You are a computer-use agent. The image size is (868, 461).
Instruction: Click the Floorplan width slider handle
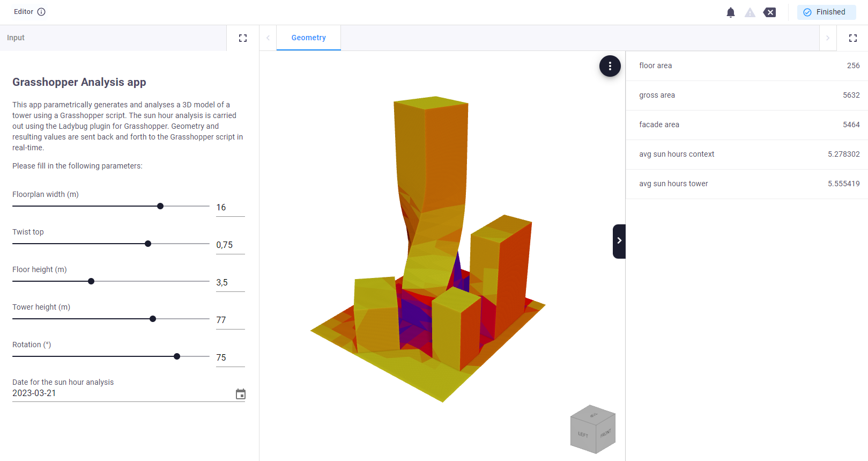point(160,206)
